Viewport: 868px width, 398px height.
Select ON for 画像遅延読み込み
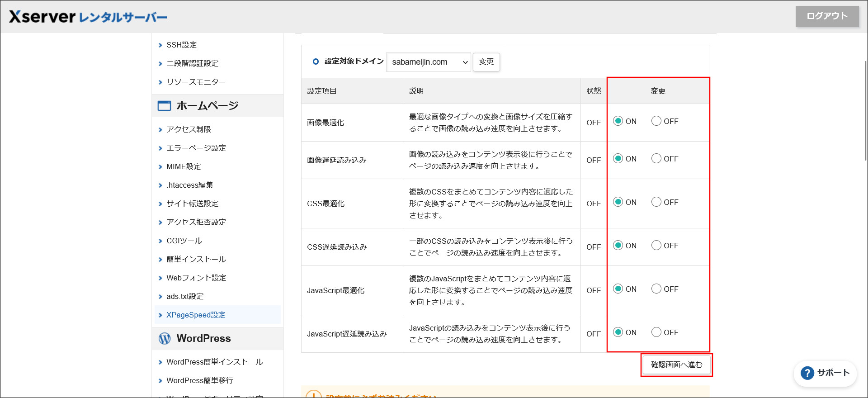[618, 158]
